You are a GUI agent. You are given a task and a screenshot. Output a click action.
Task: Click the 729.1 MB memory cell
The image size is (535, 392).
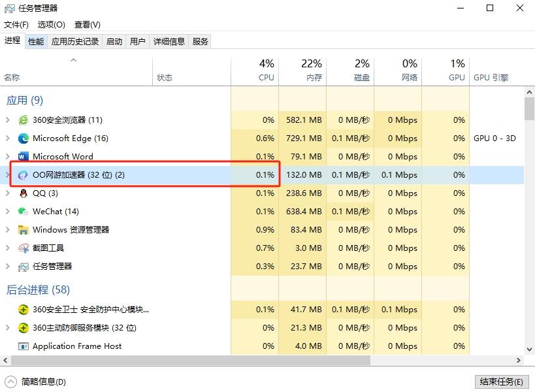coord(304,138)
